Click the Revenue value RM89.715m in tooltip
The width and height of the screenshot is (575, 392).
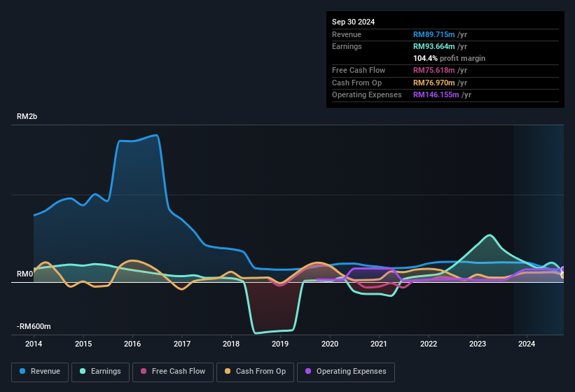pos(434,34)
